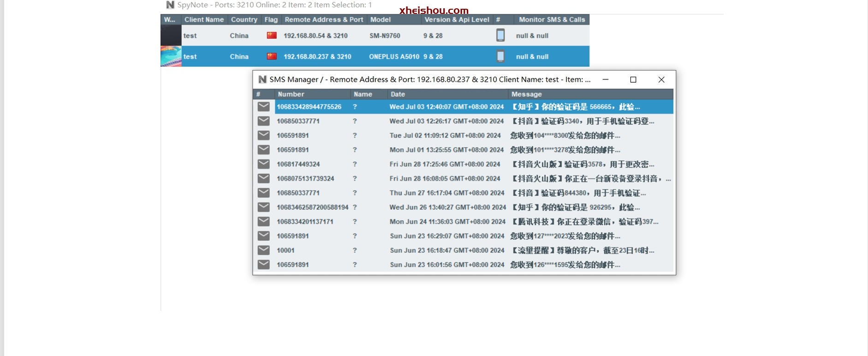
Task: Open message with 验证码844380 text
Action: 578,193
